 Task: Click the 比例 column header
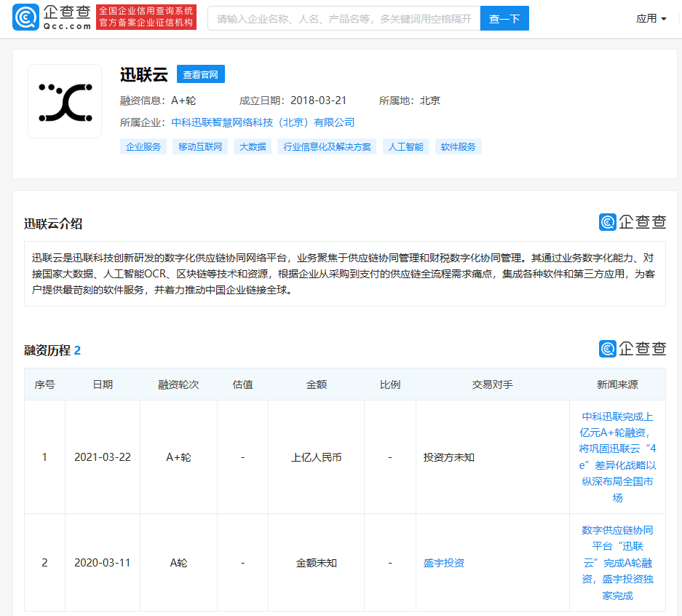pyautogui.click(x=390, y=384)
